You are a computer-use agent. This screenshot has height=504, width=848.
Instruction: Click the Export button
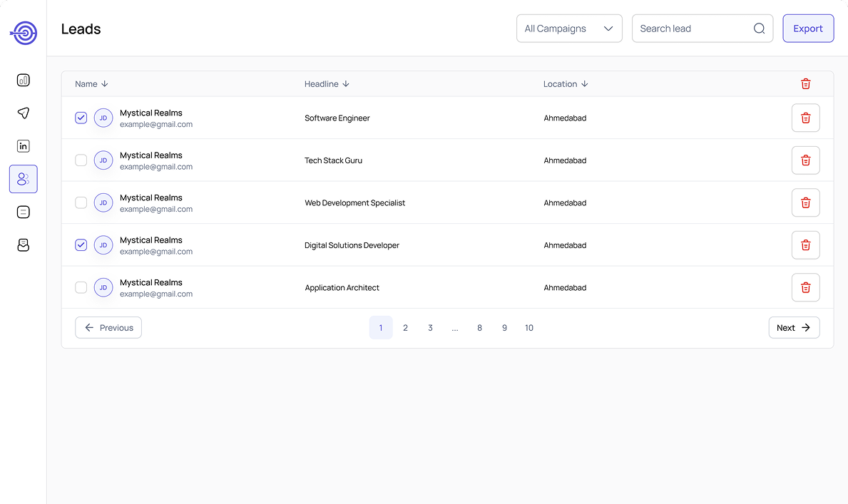tap(807, 29)
